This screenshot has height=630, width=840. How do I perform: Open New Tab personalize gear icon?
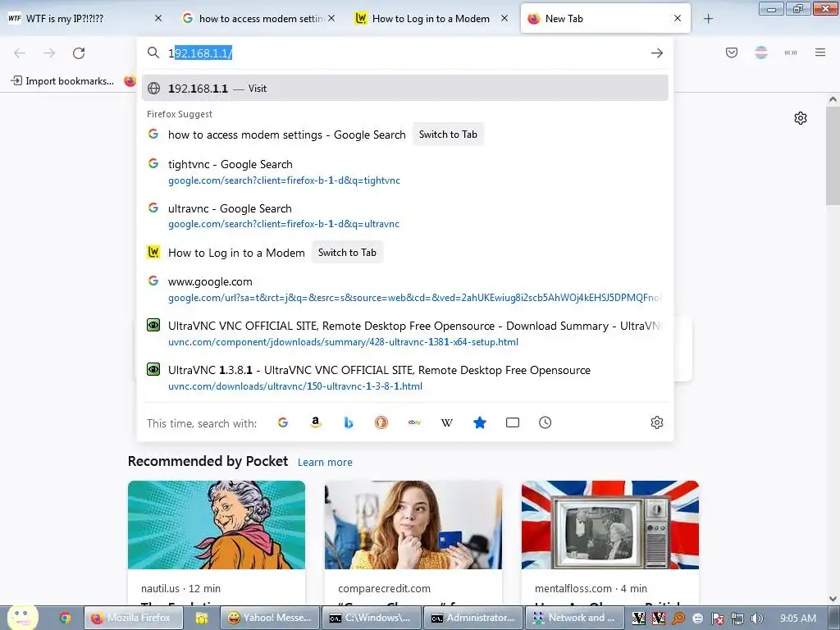coord(801,118)
